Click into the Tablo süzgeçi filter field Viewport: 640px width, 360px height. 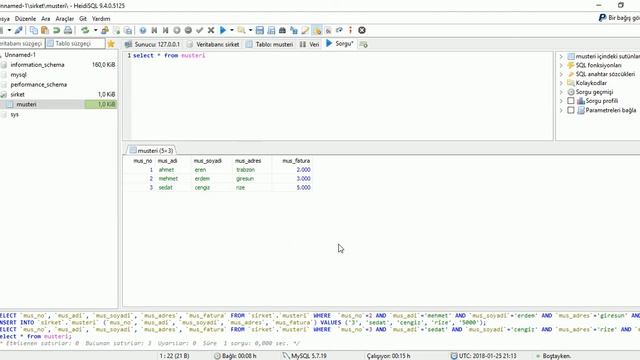click(x=75, y=43)
